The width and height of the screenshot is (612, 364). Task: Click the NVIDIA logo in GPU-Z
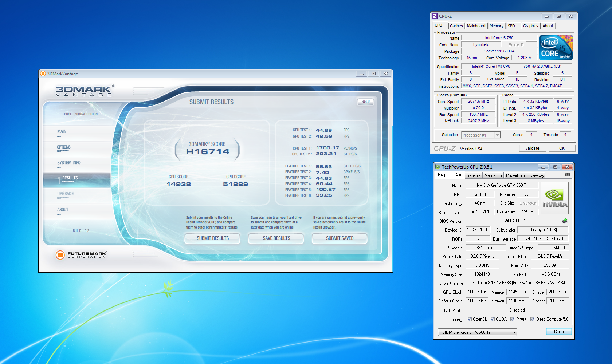pyautogui.click(x=555, y=198)
